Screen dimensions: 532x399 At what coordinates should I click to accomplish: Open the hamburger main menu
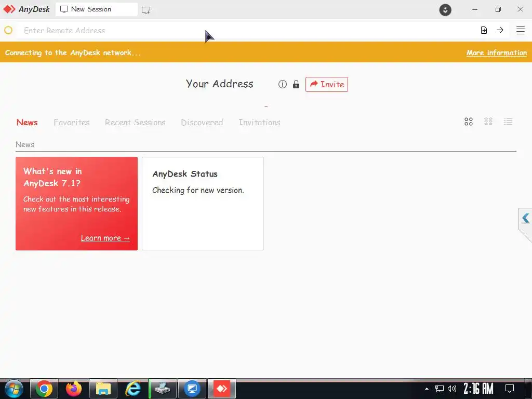tap(521, 30)
